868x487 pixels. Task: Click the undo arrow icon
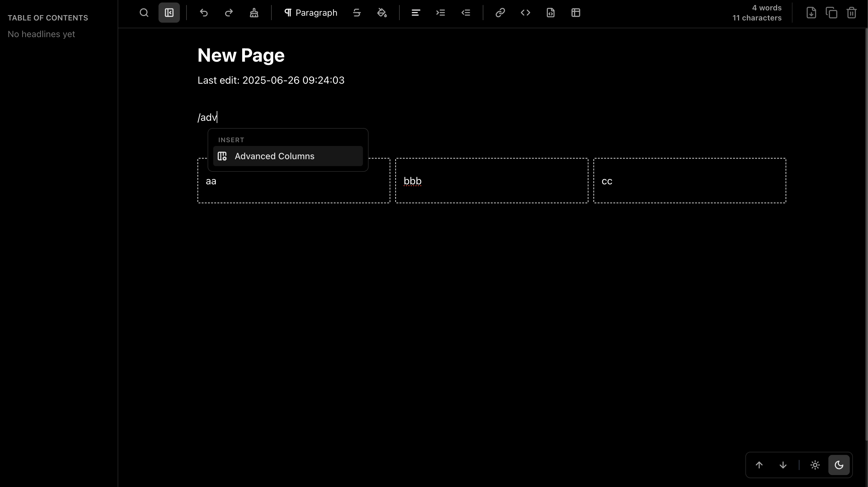203,13
